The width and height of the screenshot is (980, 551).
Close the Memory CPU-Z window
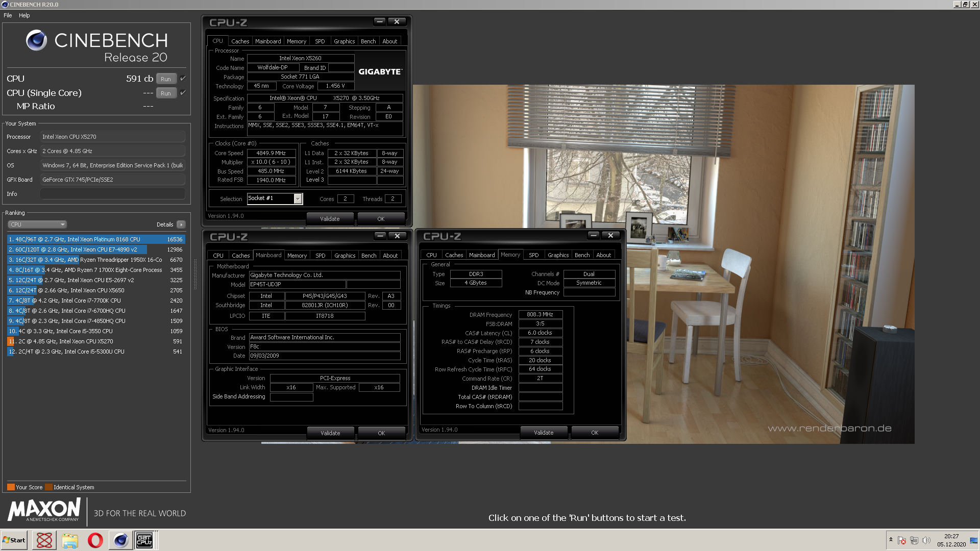(x=610, y=235)
